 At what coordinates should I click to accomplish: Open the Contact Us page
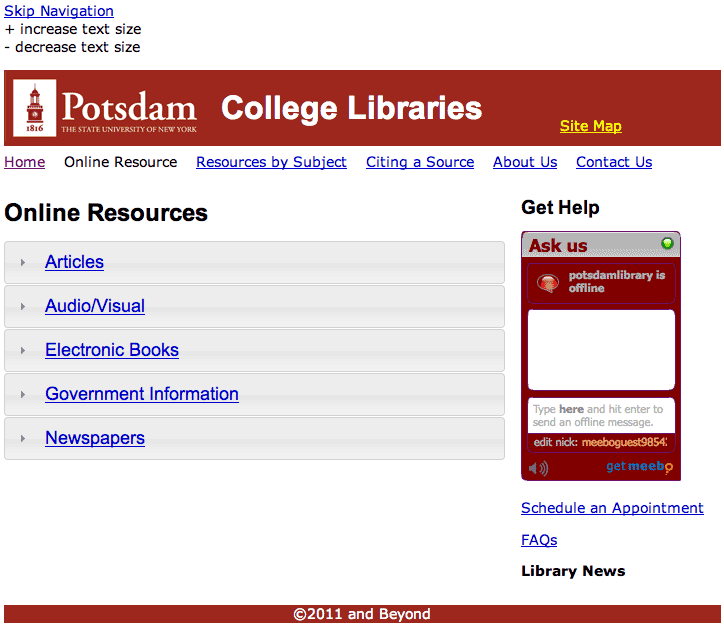pos(614,162)
